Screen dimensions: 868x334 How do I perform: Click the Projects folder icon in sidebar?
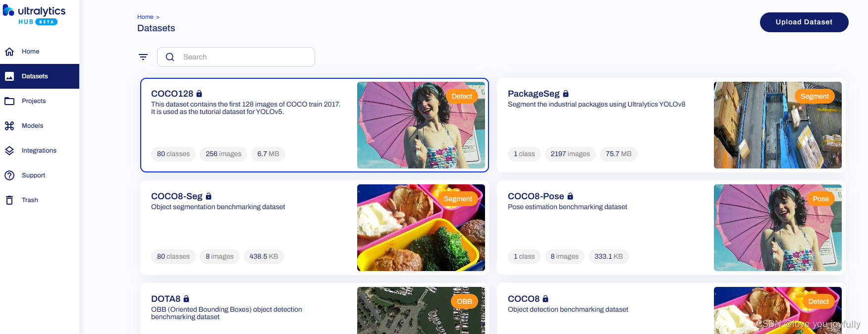point(9,101)
